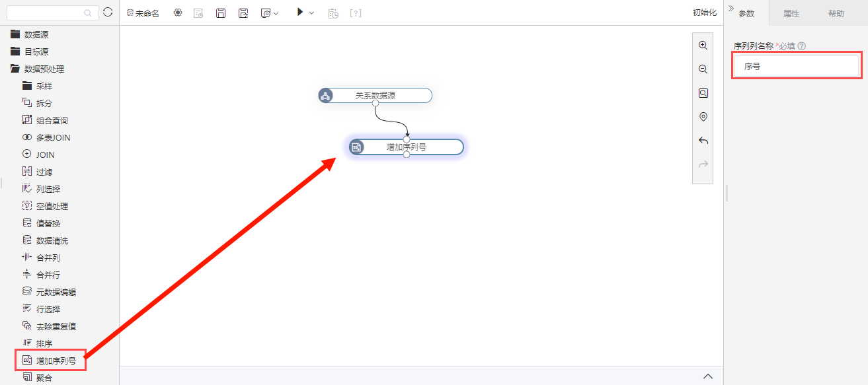The width and height of the screenshot is (868, 385).
Task: Select the JOIN node with the plus-circle icon
Action: [x=38, y=155]
